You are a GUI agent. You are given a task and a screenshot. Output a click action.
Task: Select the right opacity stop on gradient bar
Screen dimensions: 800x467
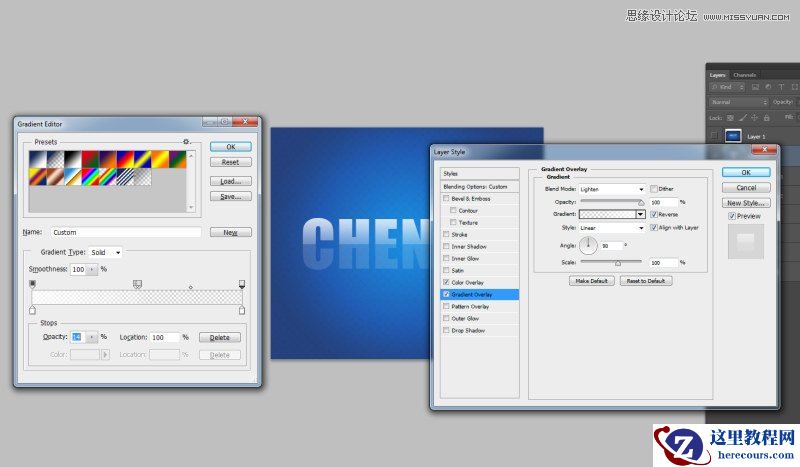pos(242,284)
